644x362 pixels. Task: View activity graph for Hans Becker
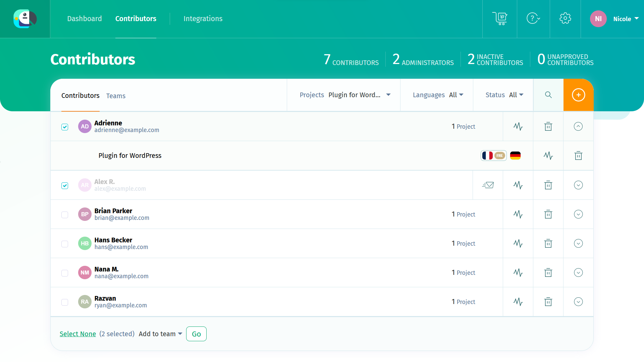(x=518, y=243)
